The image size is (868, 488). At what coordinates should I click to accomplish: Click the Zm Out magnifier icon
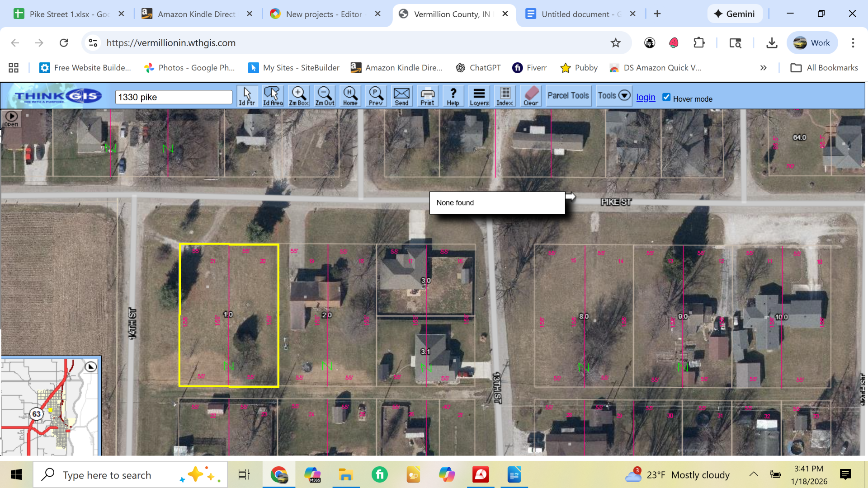(x=325, y=96)
